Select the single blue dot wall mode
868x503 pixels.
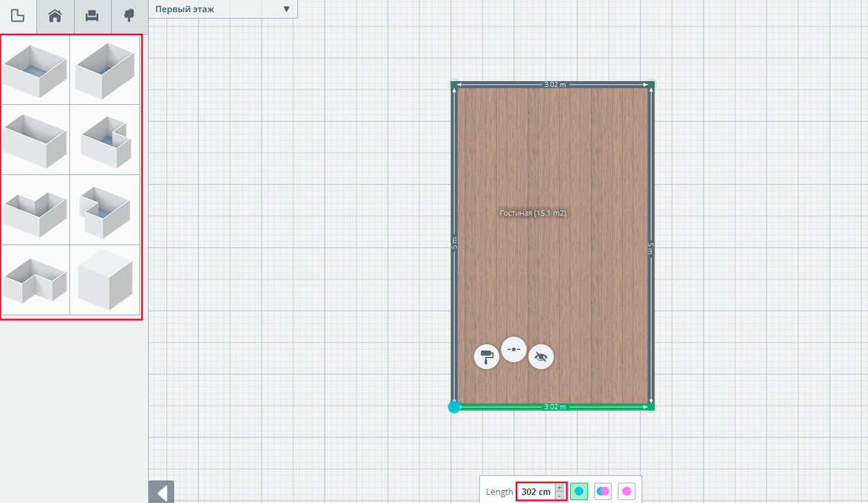point(579,491)
